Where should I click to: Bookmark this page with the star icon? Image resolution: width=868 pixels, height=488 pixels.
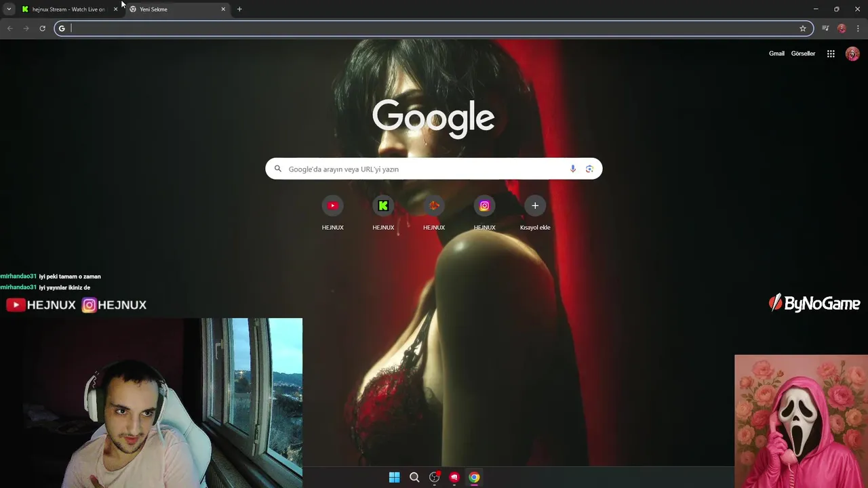pyautogui.click(x=803, y=28)
